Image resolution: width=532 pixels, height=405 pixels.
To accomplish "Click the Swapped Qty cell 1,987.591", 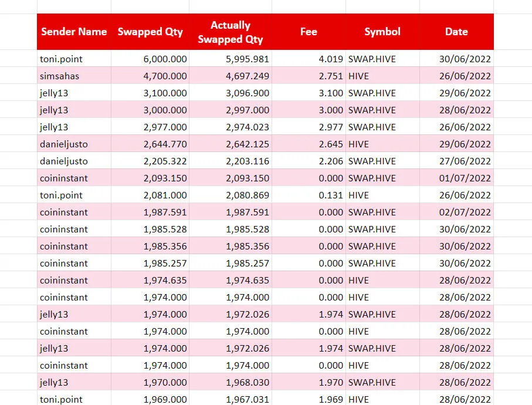I will pos(150,211).
